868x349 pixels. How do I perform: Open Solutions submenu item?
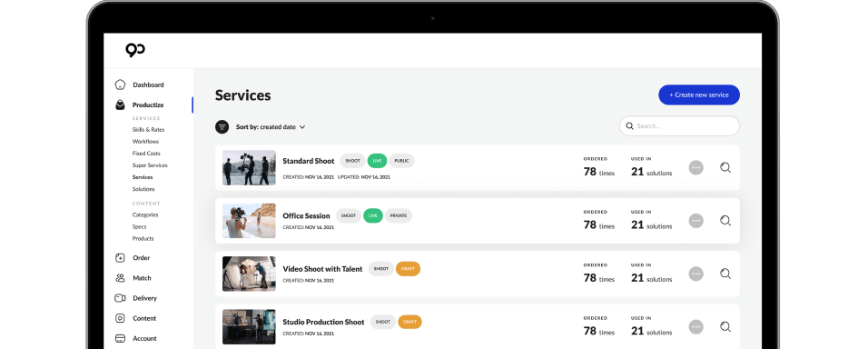tap(143, 189)
